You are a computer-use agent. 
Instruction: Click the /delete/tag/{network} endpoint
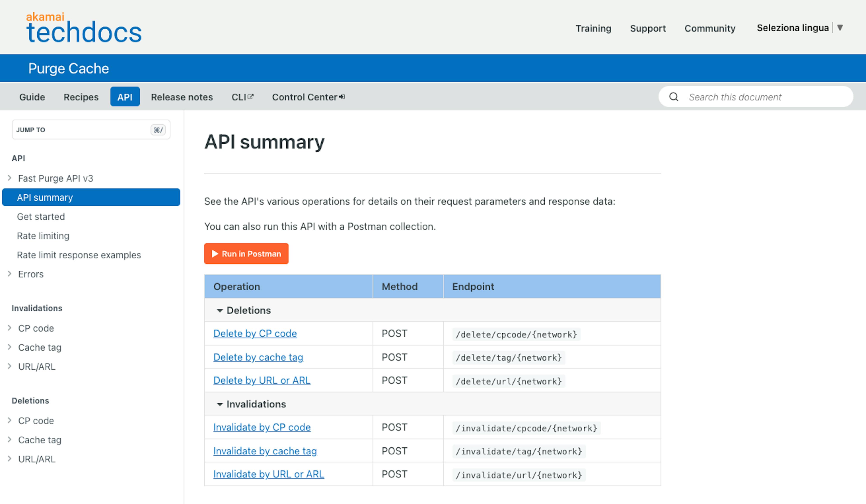(x=509, y=358)
